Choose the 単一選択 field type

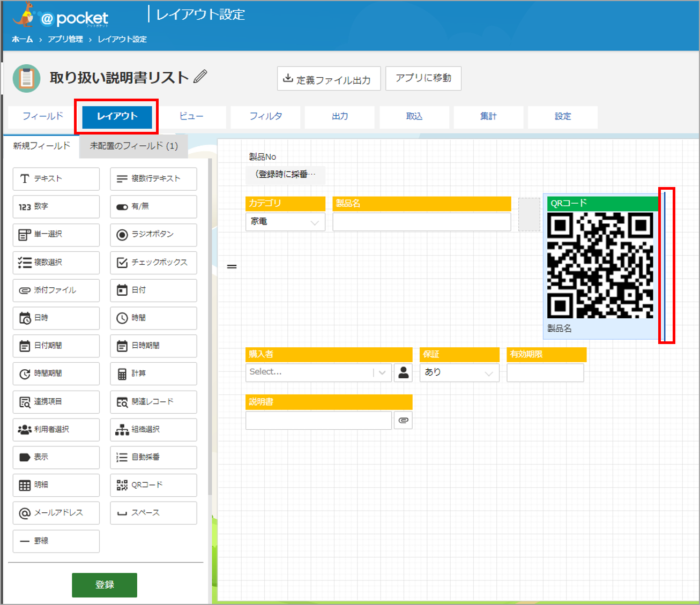click(56, 234)
